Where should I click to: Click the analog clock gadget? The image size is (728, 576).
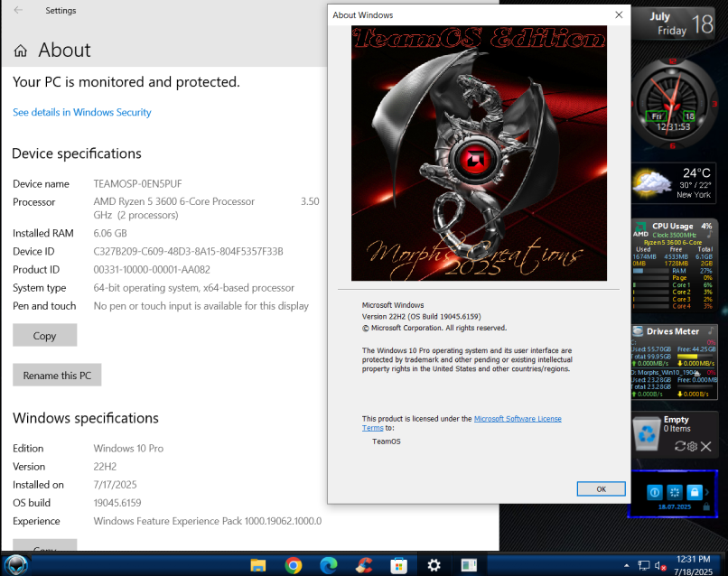coord(673,103)
